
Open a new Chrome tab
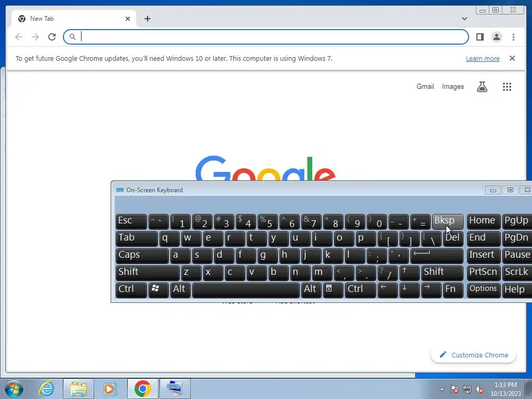pos(147,19)
